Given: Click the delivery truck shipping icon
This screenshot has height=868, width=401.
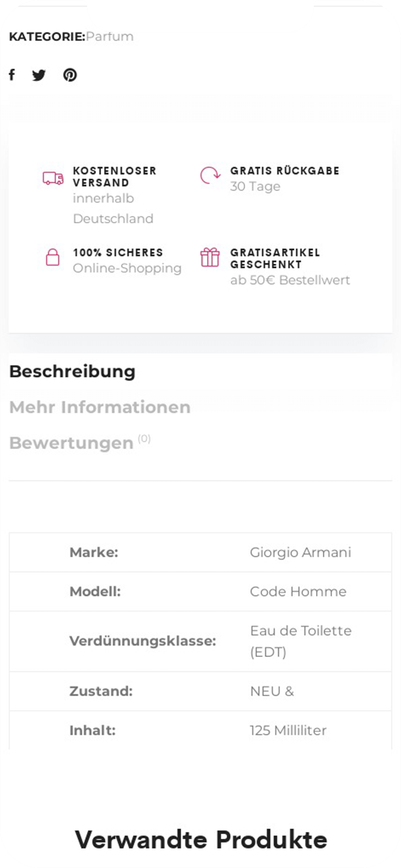Looking at the screenshot, I should coord(52,178).
